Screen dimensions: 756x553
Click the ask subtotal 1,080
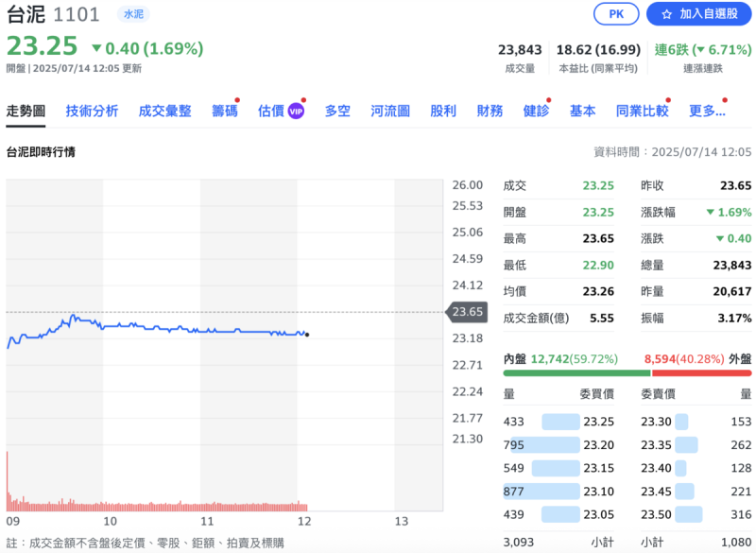coord(736,543)
